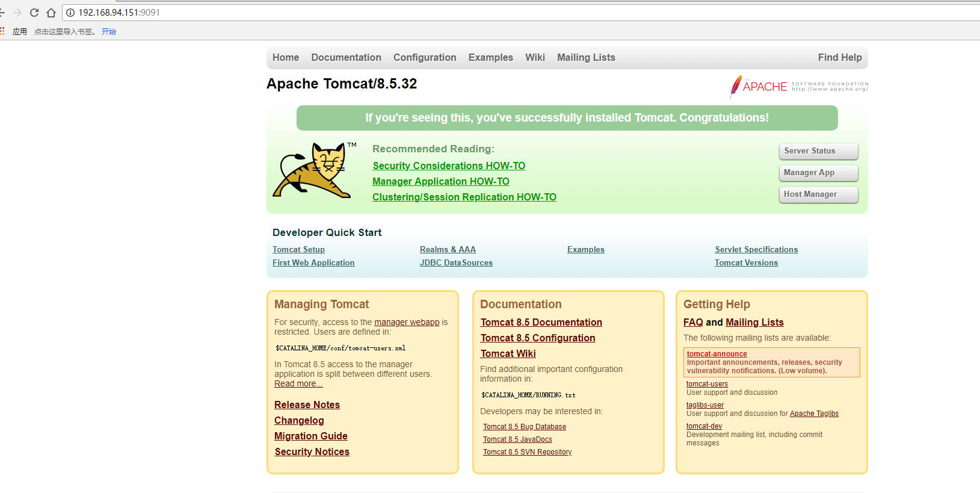Click the Server Status button
Screen dimensions: 980x493
(818, 151)
